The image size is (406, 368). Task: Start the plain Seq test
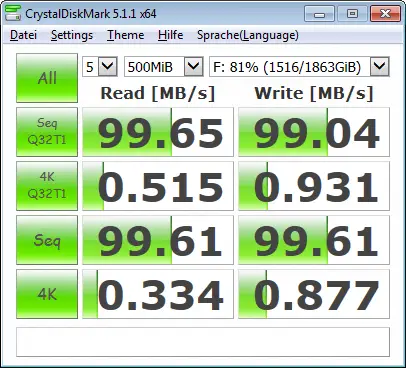pos(47,240)
